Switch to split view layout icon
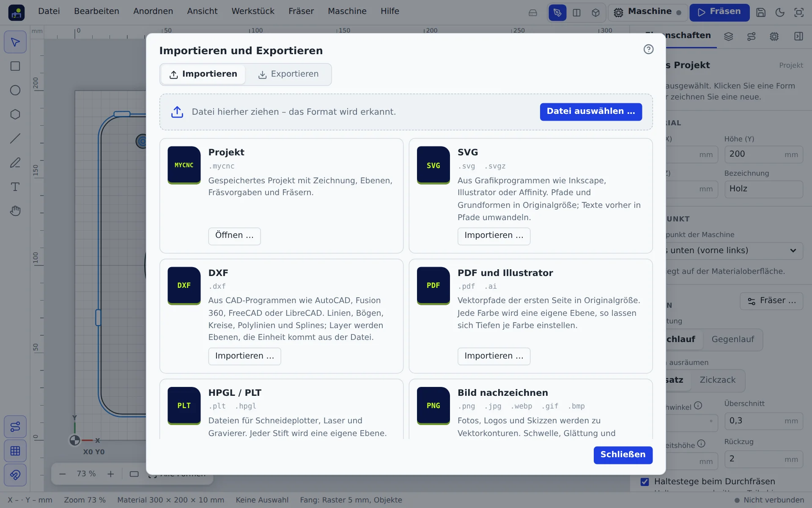 tap(576, 13)
